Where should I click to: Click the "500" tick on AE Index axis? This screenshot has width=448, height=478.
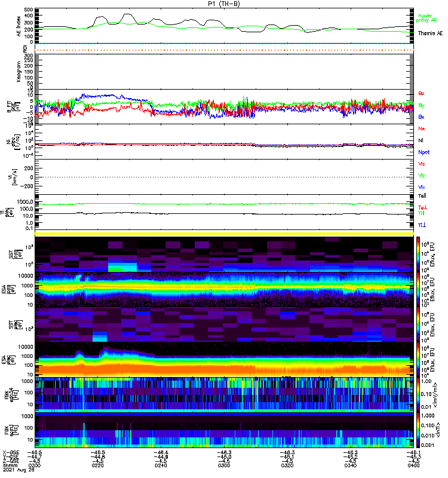(29, 10)
